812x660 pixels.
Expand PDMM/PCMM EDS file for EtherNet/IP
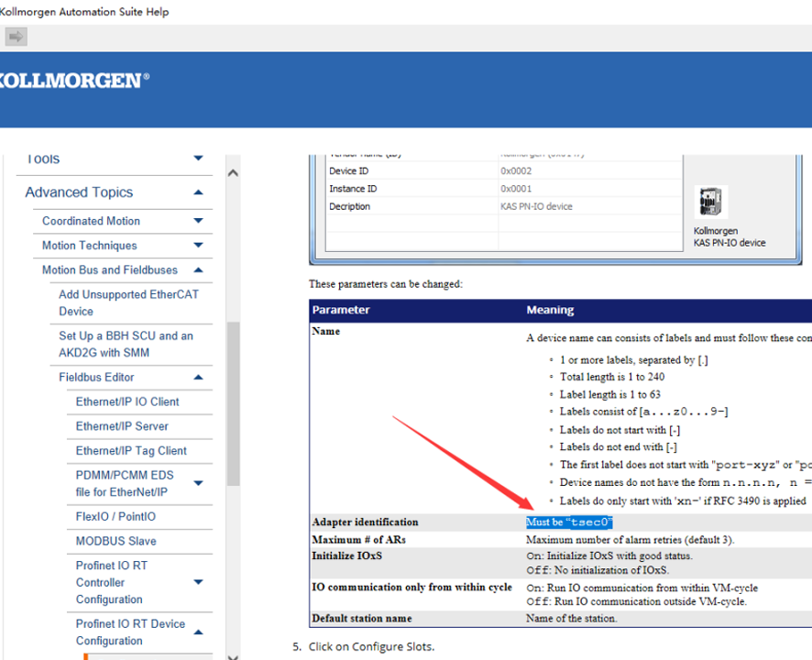(198, 483)
